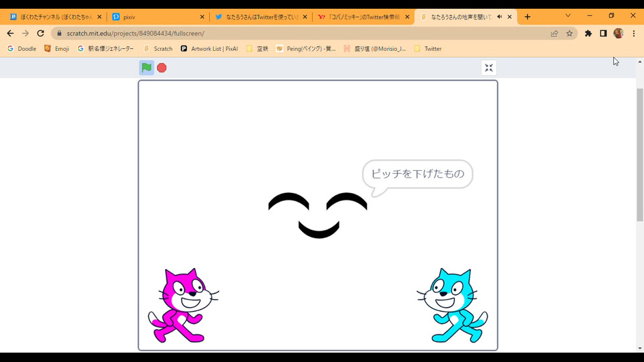Minimize the Chrome window
The height and width of the screenshot is (362, 644).
(590, 15)
